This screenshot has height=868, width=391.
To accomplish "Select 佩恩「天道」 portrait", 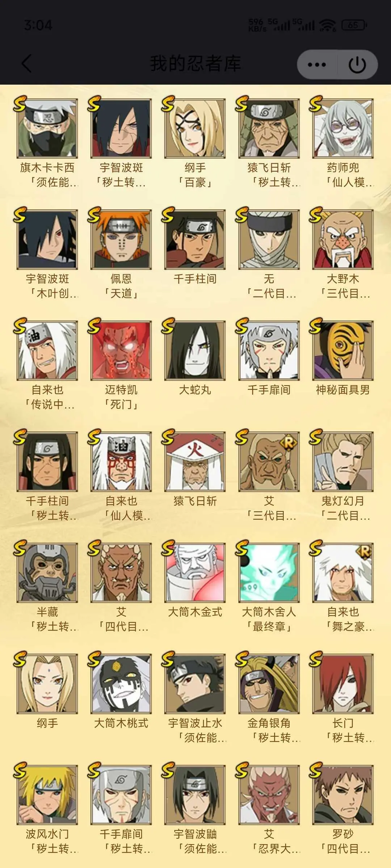I will 121,239.
